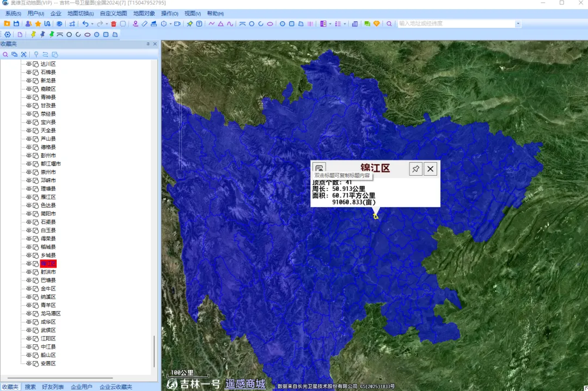This screenshot has width=588, height=391.
Task: Toggle visibility eye for 龙马潭区
Action: [x=28, y=313]
